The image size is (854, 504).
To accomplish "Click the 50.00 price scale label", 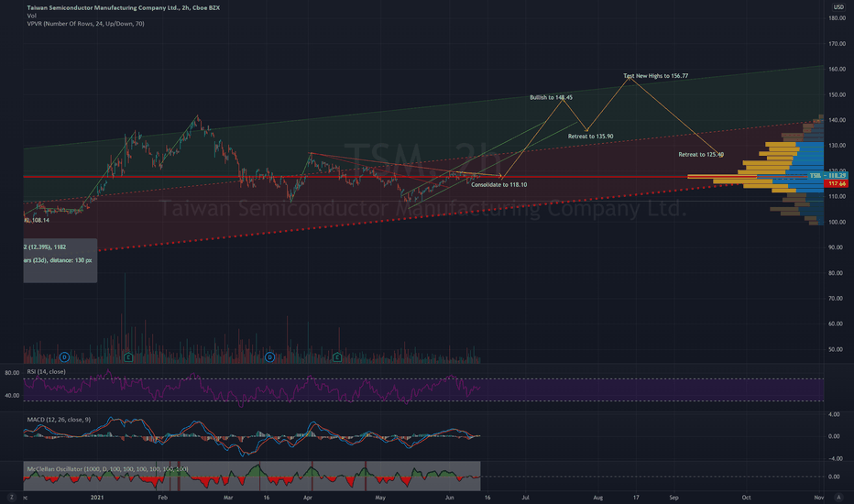I will [x=838, y=349].
